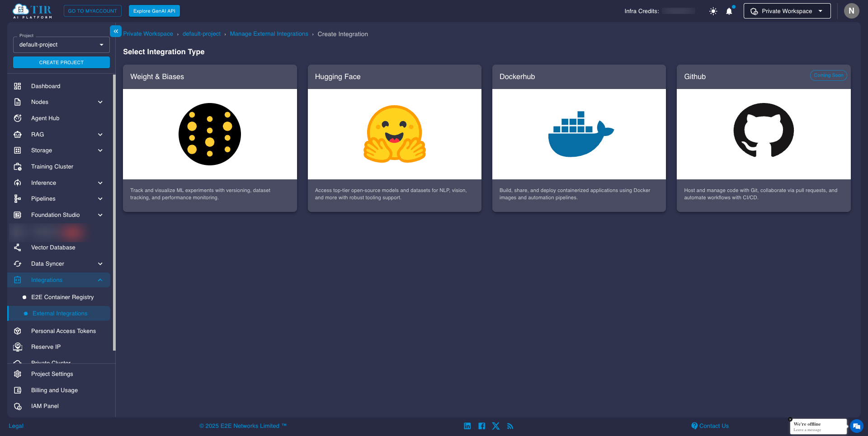Screen dimensions: 868x436
Task: Open the default-project Project selector
Action: pyautogui.click(x=61, y=45)
